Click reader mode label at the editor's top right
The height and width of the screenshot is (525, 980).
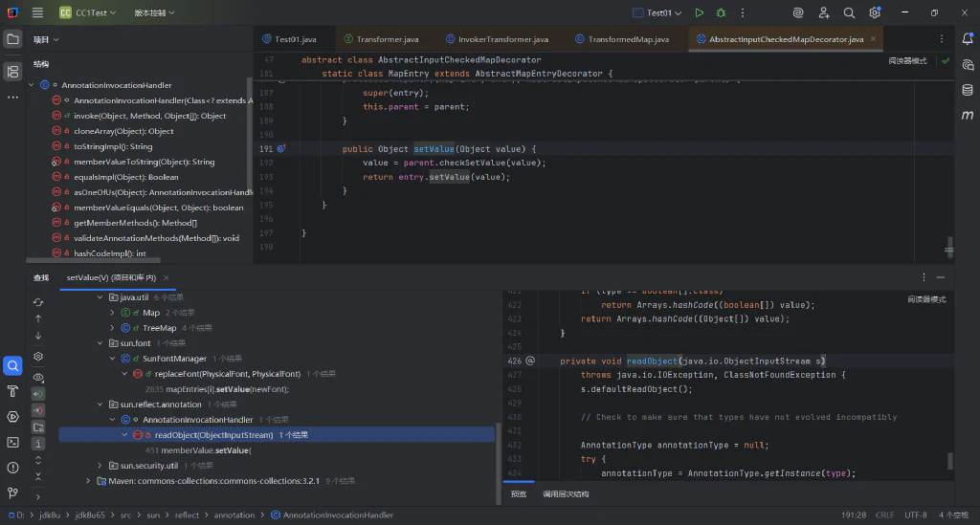pos(908,60)
